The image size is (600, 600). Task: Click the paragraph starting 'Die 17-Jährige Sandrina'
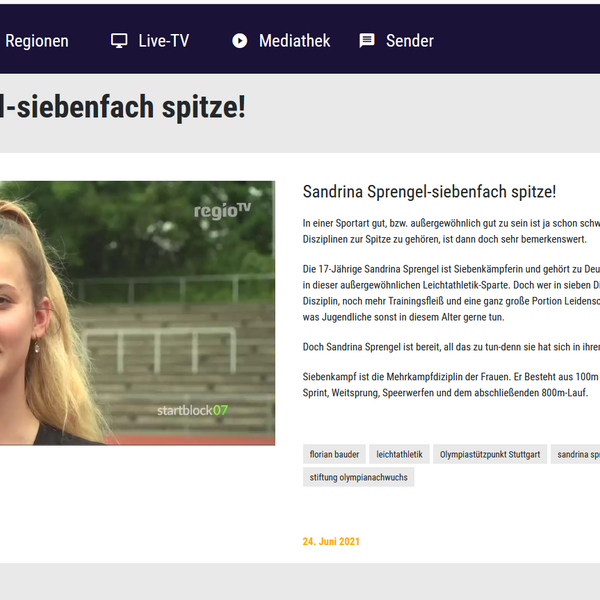coord(450,293)
